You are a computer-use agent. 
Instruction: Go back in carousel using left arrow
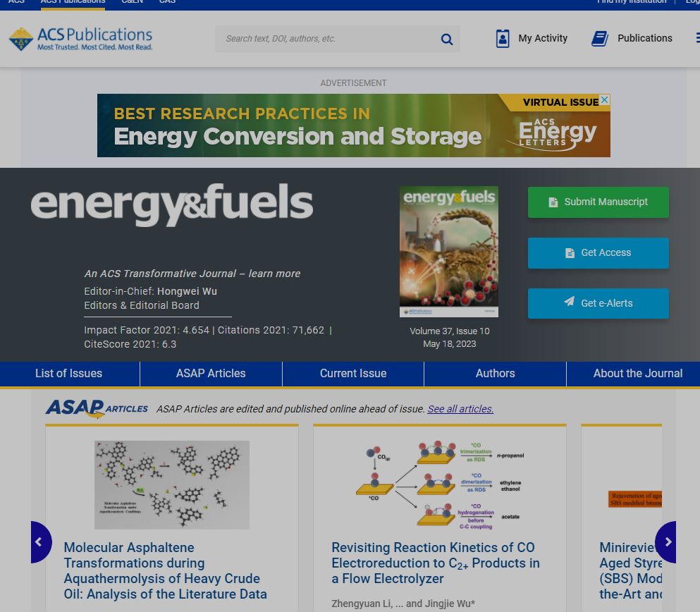[x=39, y=542]
